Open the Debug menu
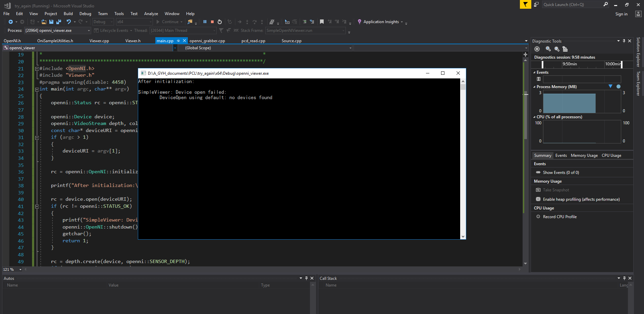 (x=85, y=13)
